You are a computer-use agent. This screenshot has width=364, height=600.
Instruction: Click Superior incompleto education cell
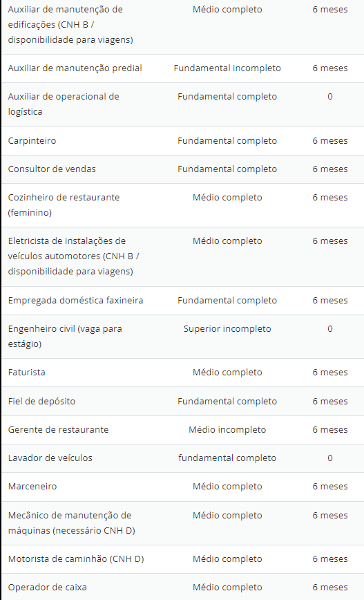pos(227,329)
